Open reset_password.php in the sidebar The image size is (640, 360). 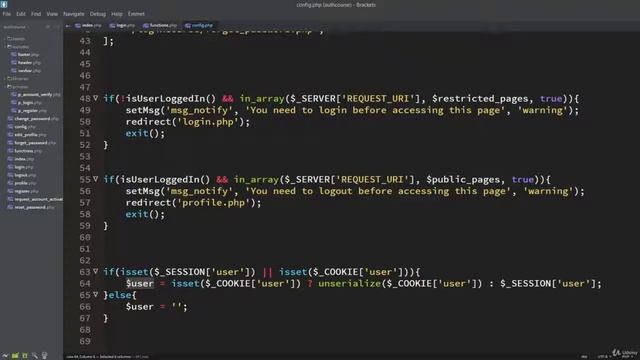(x=34, y=207)
